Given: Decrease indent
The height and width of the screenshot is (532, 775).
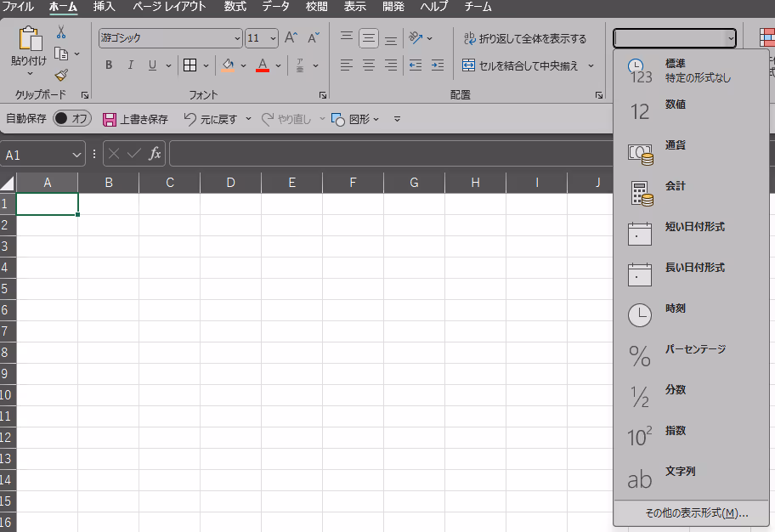Looking at the screenshot, I should 416,65.
